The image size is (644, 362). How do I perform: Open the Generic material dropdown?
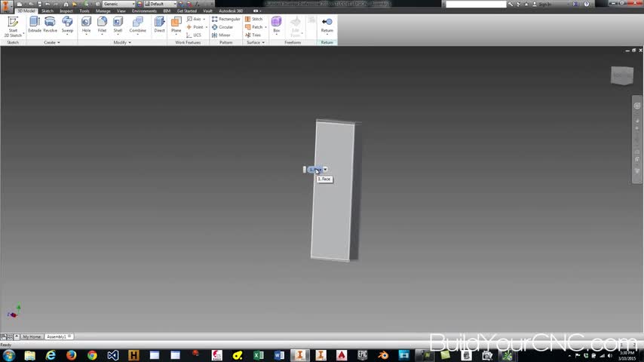click(x=118, y=4)
